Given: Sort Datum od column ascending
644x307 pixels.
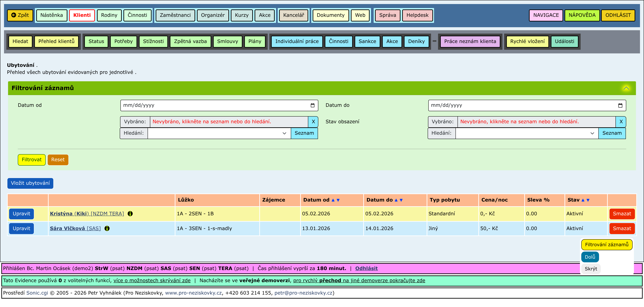Looking at the screenshot, I should [333, 200].
